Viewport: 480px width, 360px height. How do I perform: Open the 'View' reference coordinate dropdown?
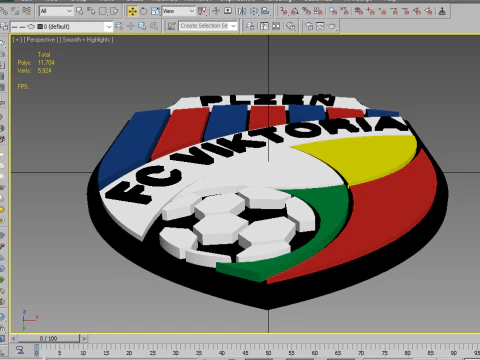tap(179, 11)
